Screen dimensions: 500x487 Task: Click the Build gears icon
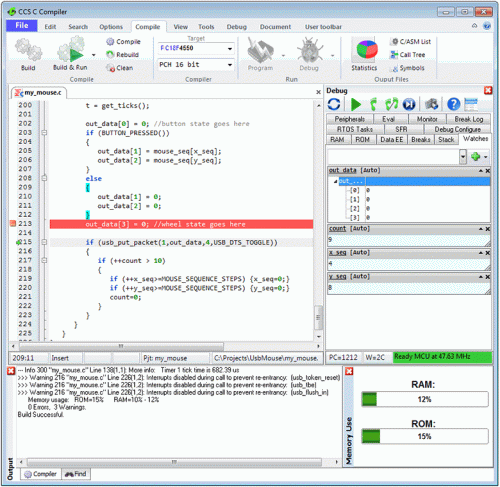pos(28,50)
